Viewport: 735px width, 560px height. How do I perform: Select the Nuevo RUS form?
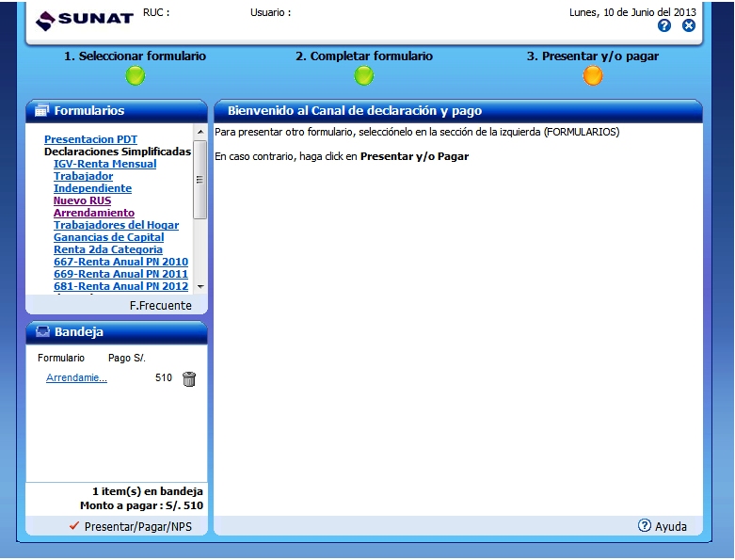coord(82,200)
